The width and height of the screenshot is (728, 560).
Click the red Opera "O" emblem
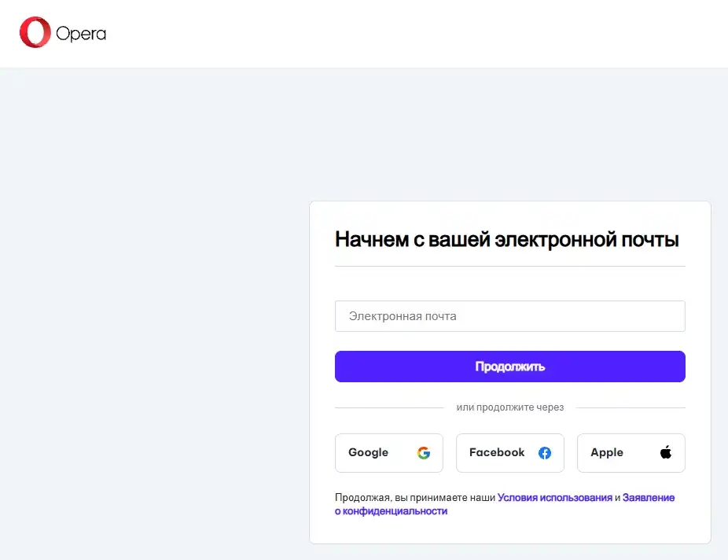35,33
